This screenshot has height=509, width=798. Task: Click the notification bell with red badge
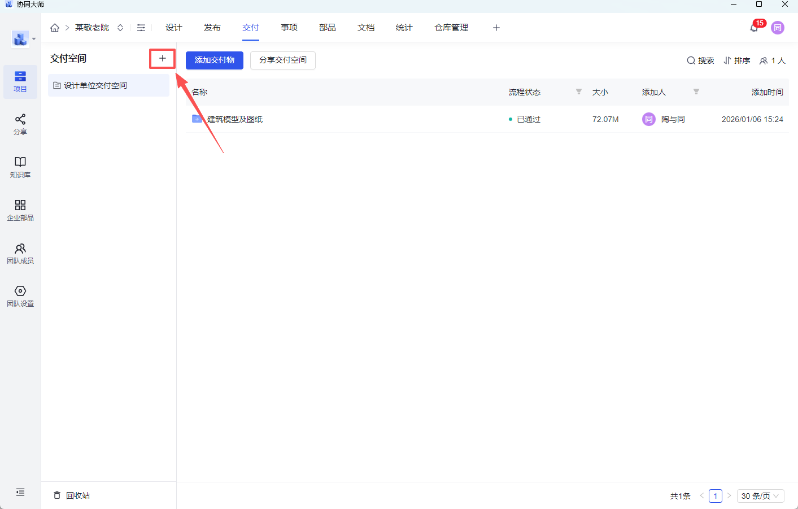click(x=754, y=28)
